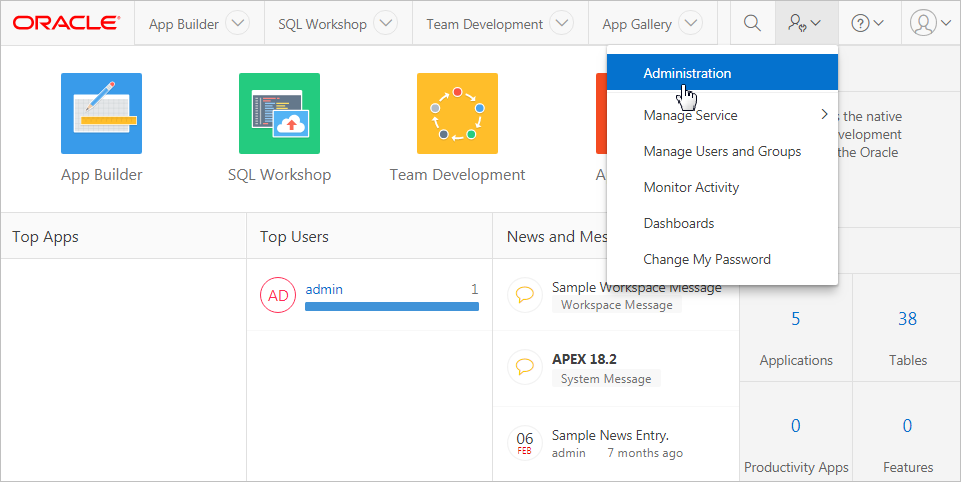The width and height of the screenshot is (961, 482).
Task: Open the account profile avatar menu
Action: (x=930, y=23)
